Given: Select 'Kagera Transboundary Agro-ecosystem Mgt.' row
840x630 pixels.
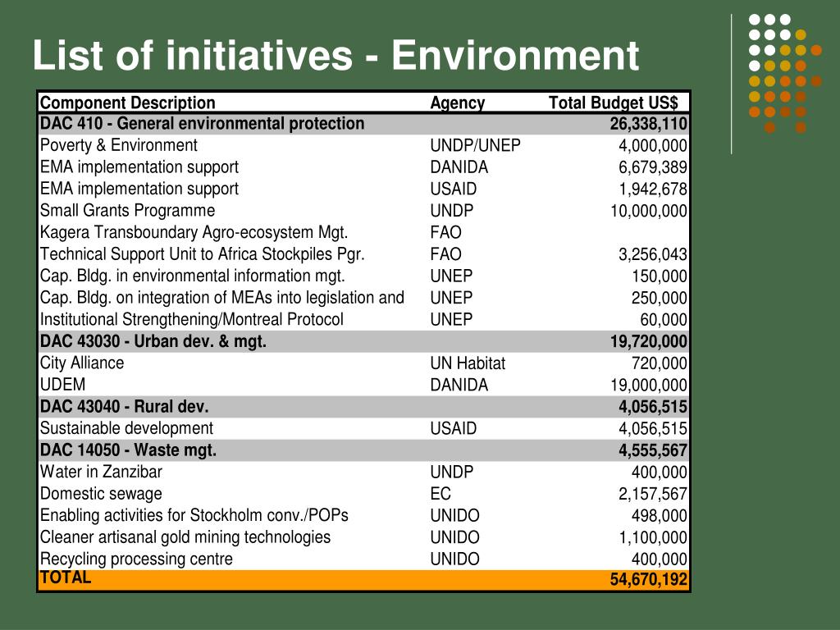Looking at the screenshot, I should tap(194, 232).
